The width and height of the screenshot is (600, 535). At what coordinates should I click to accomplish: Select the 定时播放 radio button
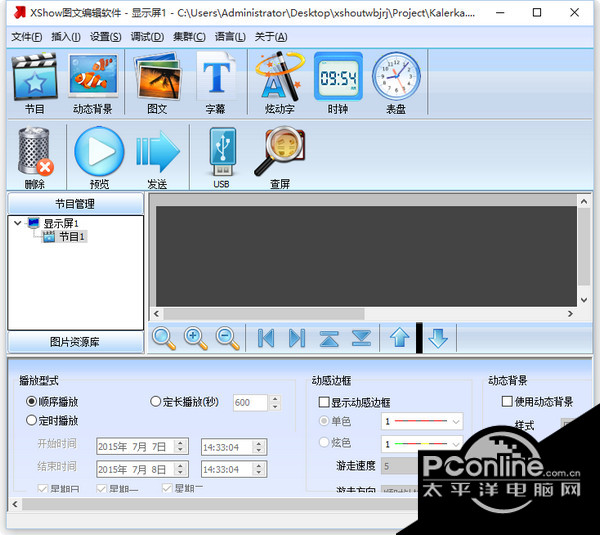(x=31, y=420)
